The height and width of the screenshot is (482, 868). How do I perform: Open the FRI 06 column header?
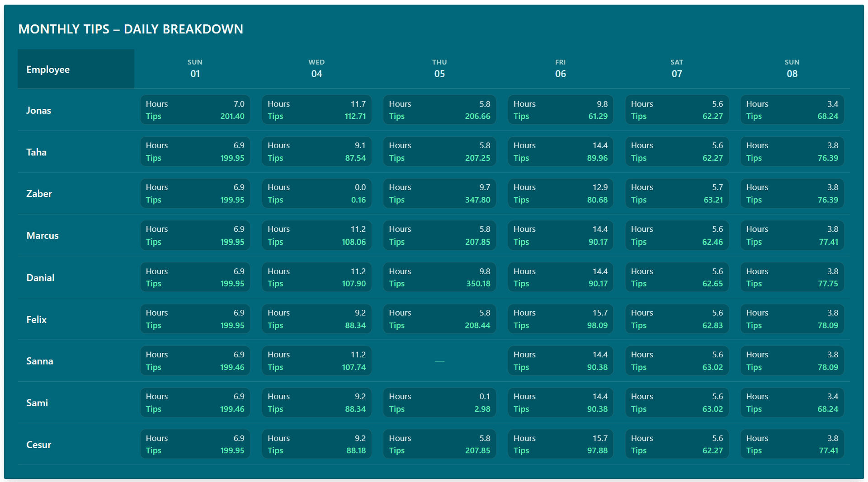[x=560, y=69]
